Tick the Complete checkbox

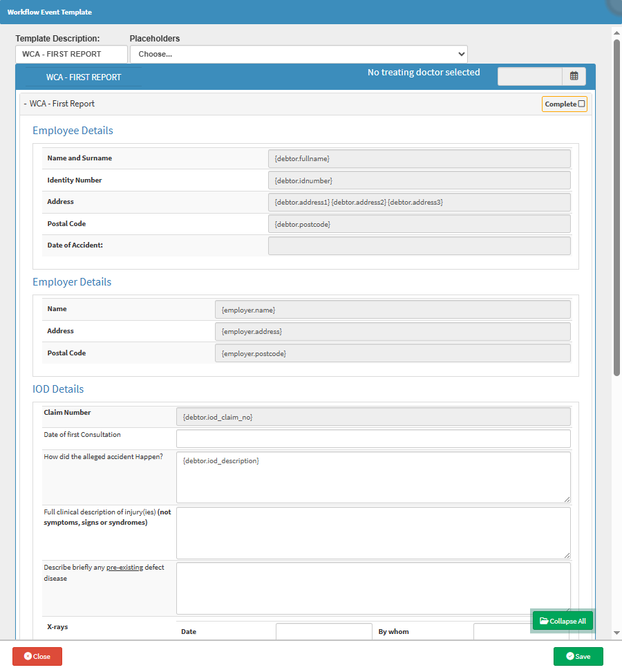(581, 104)
